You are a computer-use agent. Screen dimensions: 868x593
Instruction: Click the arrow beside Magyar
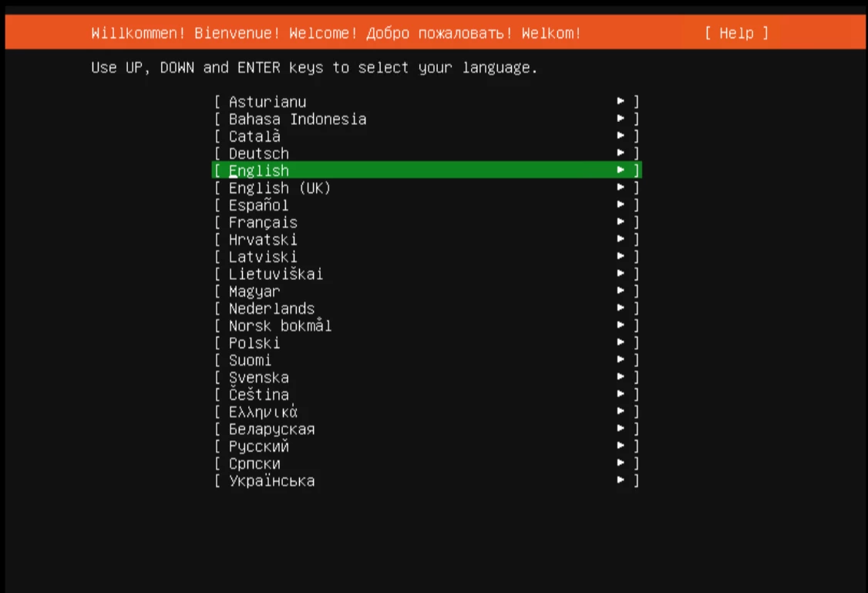(621, 290)
